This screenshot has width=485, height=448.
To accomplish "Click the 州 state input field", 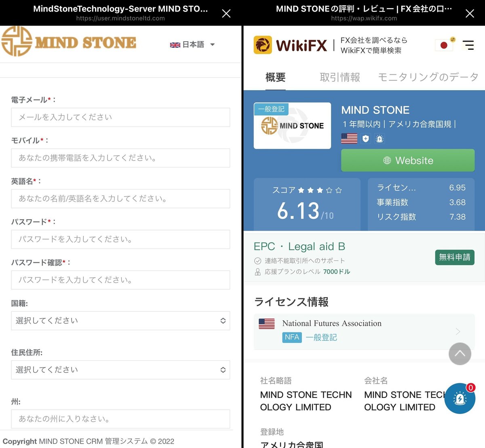I will (x=120, y=419).
